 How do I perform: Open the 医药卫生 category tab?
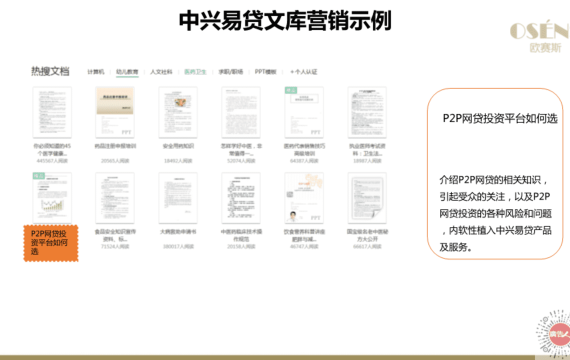tap(195, 72)
